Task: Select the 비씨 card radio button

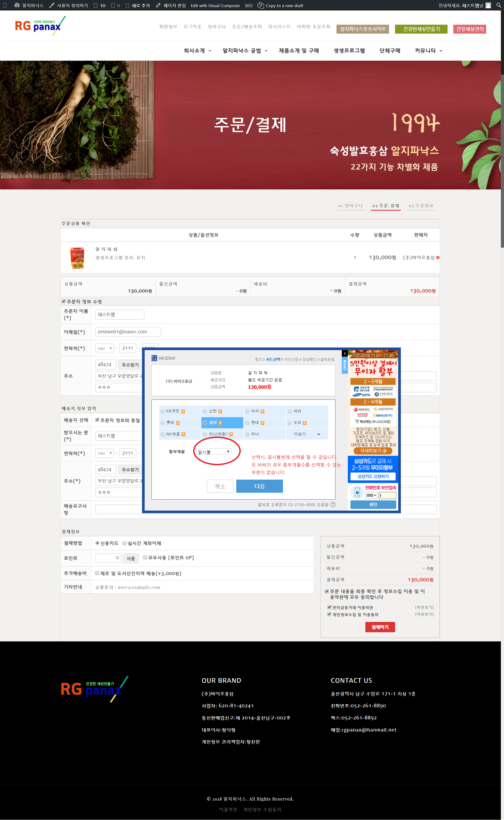Action: (x=247, y=411)
